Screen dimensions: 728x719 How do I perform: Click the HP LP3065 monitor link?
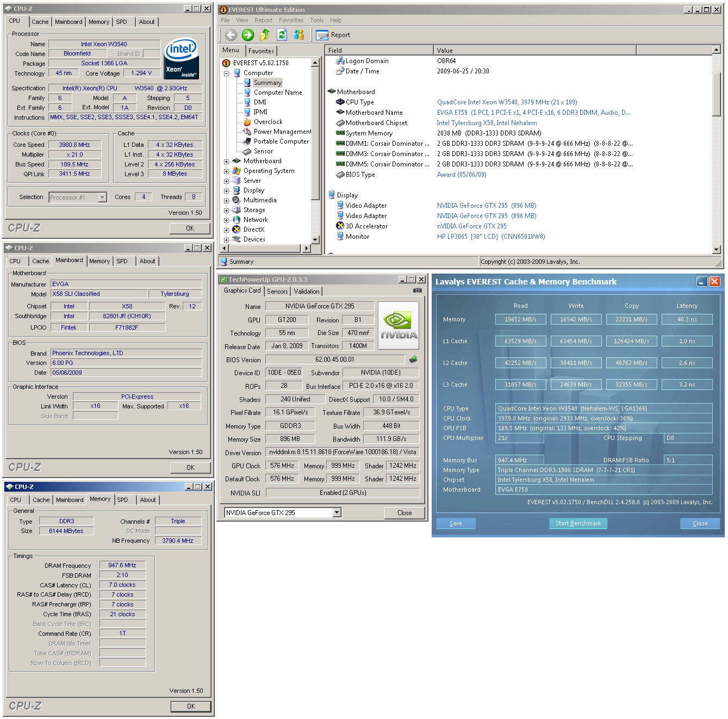tap(491, 237)
